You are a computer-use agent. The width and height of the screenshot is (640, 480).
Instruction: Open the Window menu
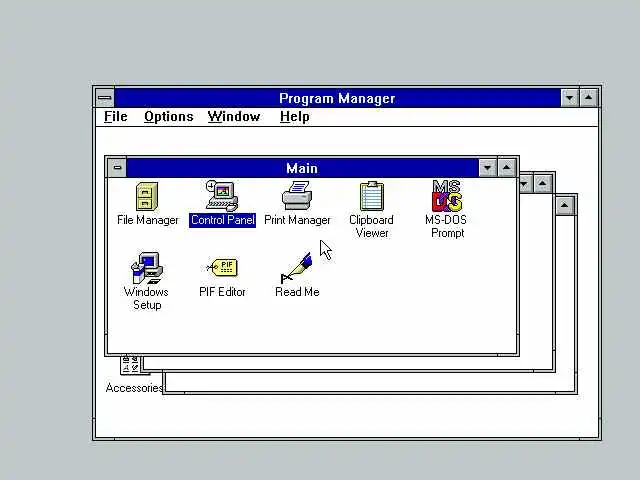tap(233, 117)
